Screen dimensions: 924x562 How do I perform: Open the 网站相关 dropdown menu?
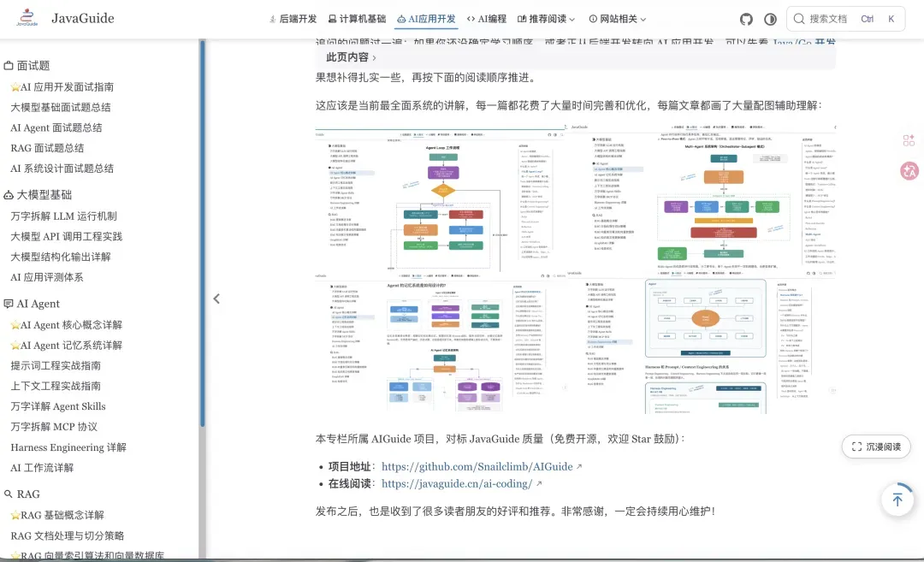618,19
